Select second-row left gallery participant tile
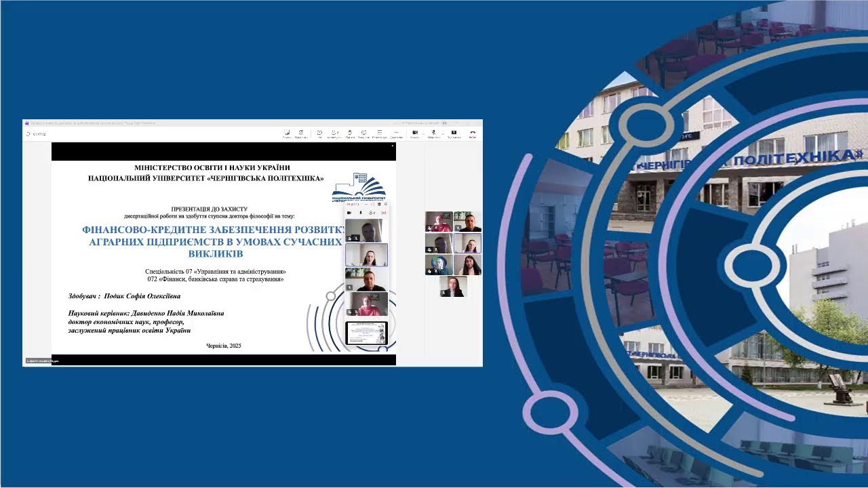Viewport: 868px width, 488px height. 439,243
